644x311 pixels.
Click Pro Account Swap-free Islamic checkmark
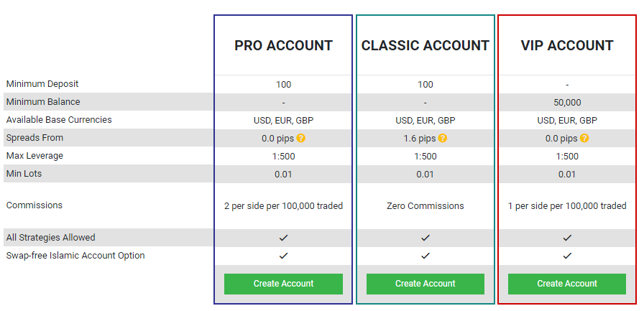pyautogui.click(x=283, y=256)
